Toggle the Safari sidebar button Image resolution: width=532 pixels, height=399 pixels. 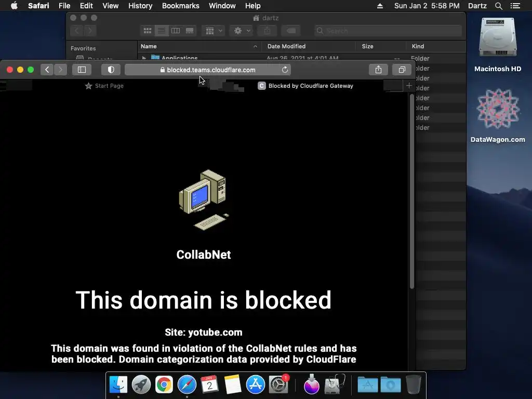tap(82, 70)
